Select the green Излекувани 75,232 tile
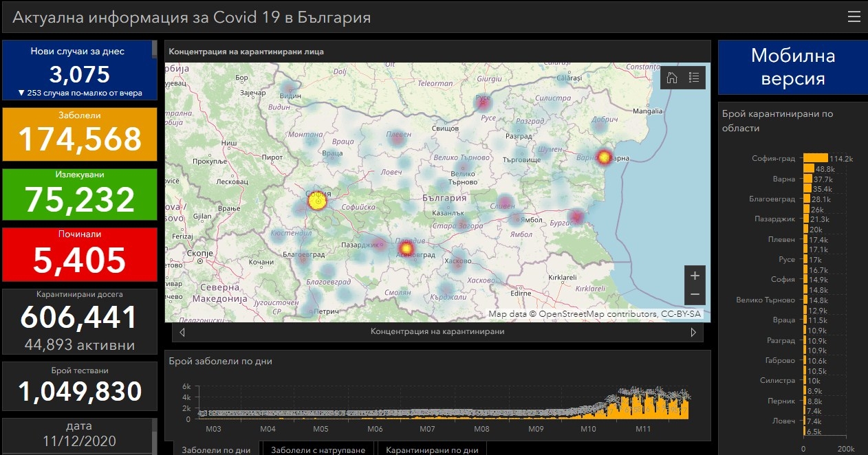The width and height of the screenshot is (868, 455). pyautogui.click(x=80, y=195)
